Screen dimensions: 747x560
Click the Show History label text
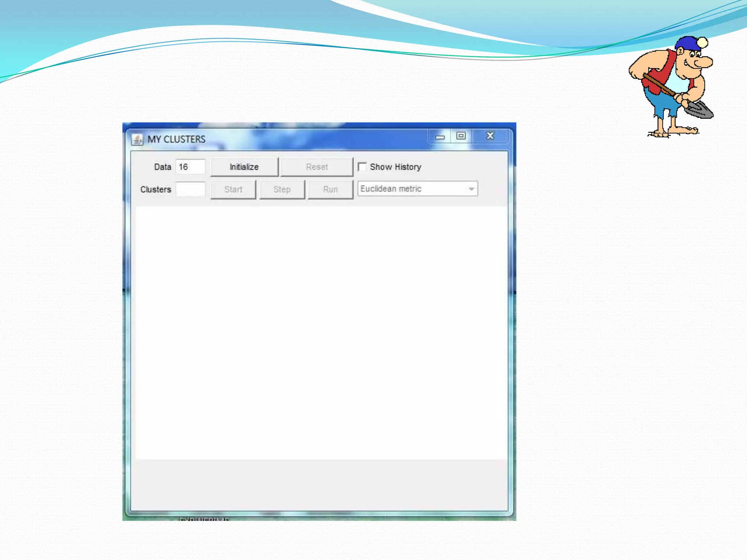(395, 167)
